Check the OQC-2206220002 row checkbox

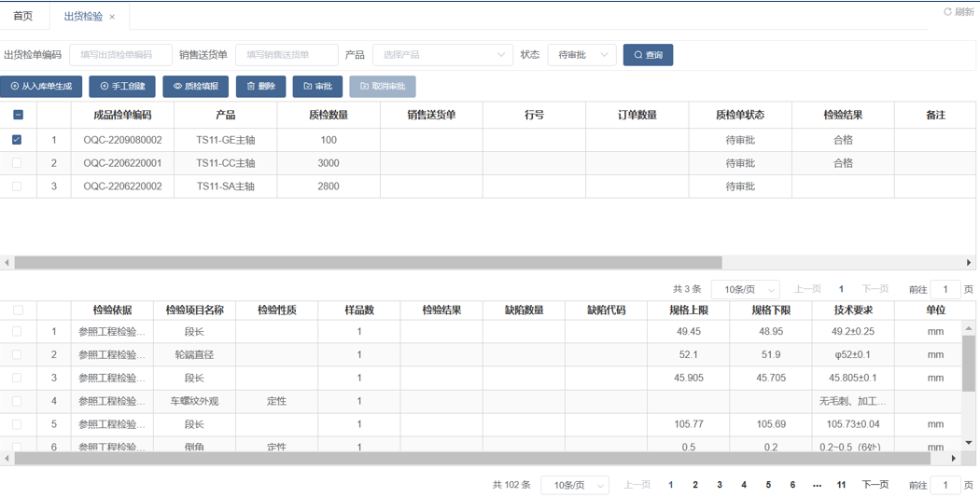[17, 186]
